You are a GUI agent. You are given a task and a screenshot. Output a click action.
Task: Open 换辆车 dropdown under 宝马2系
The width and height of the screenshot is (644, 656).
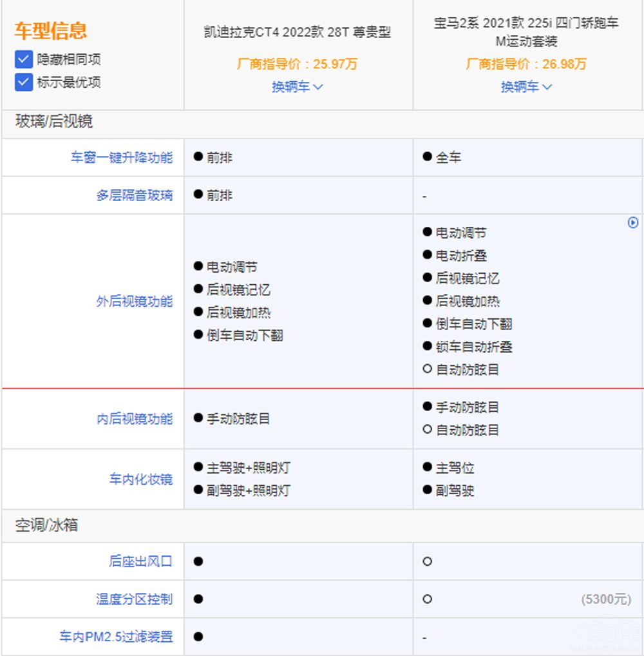[526, 87]
